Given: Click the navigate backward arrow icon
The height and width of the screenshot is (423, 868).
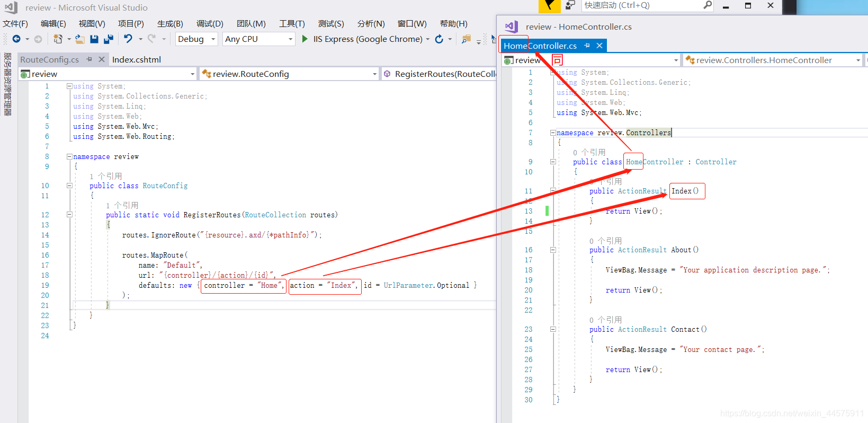Looking at the screenshot, I should [16, 39].
